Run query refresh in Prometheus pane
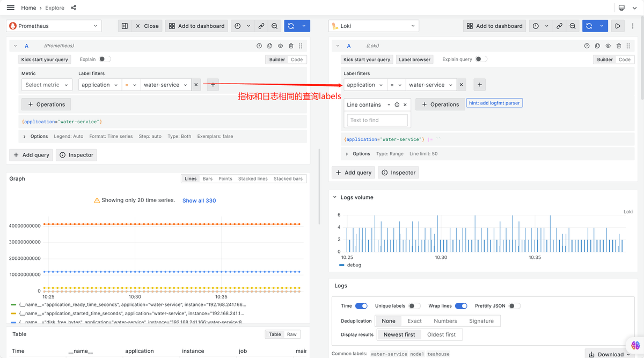The image size is (644, 358). (x=291, y=26)
